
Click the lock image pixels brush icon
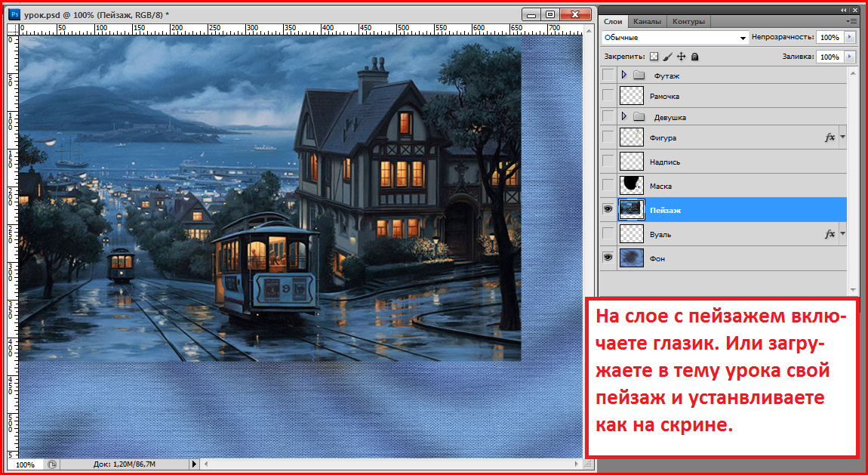coord(668,57)
